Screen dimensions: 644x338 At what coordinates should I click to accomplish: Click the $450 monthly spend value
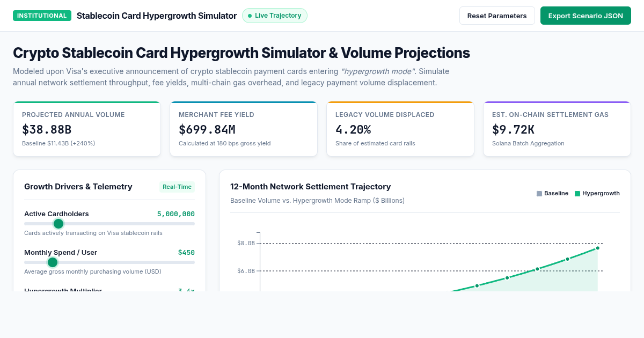click(186, 252)
